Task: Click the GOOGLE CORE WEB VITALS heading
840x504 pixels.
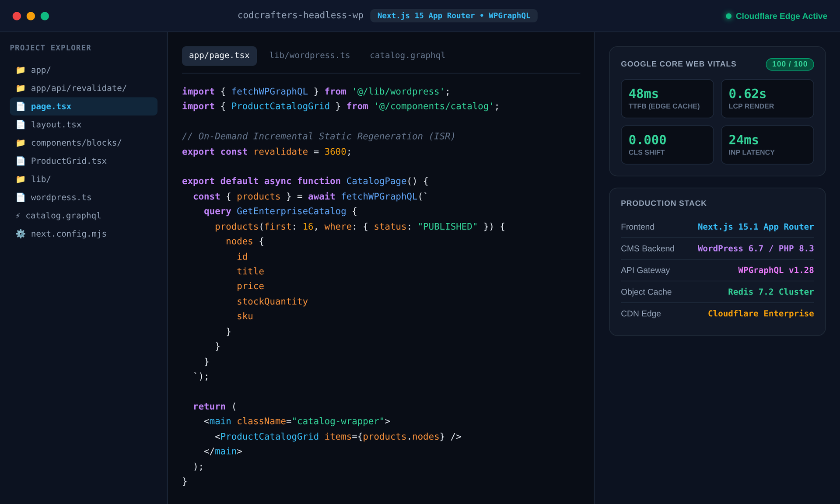Action: 679,64
